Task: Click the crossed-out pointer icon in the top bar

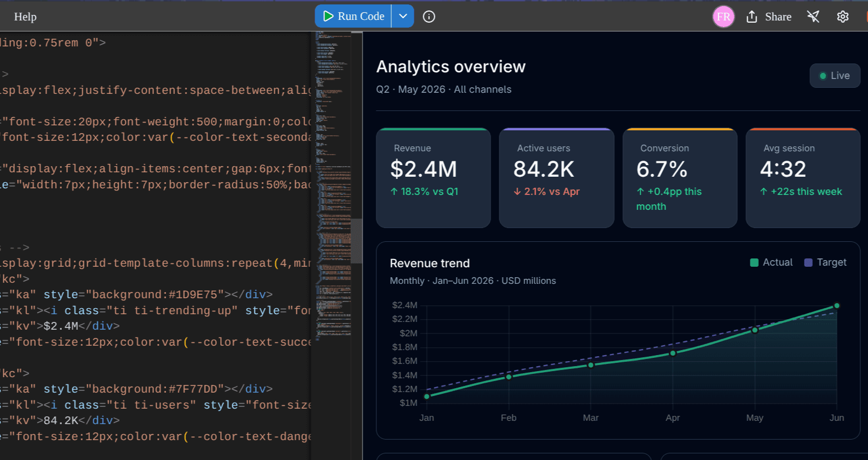Action: pyautogui.click(x=813, y=17)
